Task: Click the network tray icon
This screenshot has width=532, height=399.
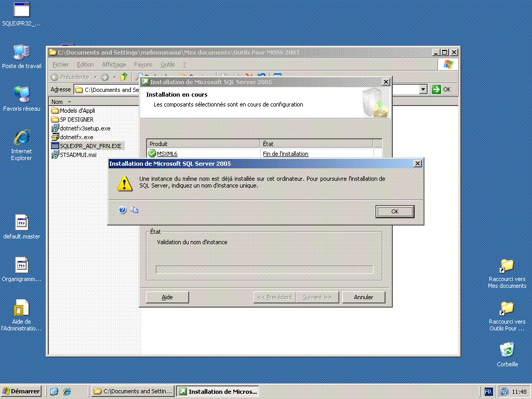Action: (x=504, y=392)
